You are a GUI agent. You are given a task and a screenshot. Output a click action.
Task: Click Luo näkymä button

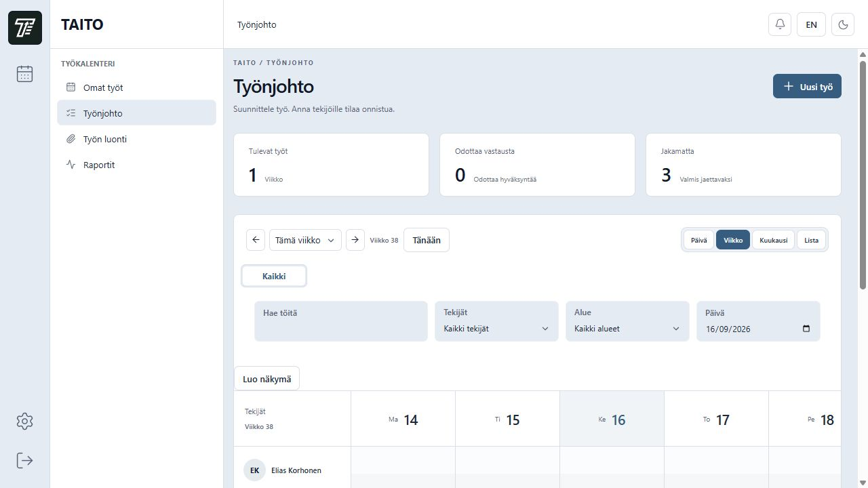[x=267, y=379]
